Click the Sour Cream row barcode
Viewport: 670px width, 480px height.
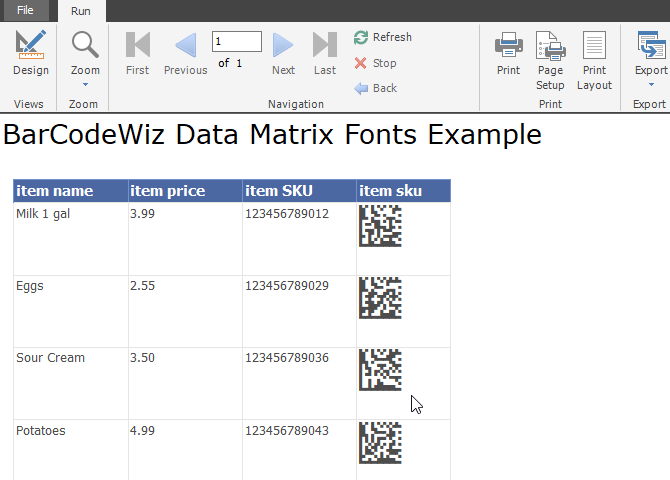380,370
